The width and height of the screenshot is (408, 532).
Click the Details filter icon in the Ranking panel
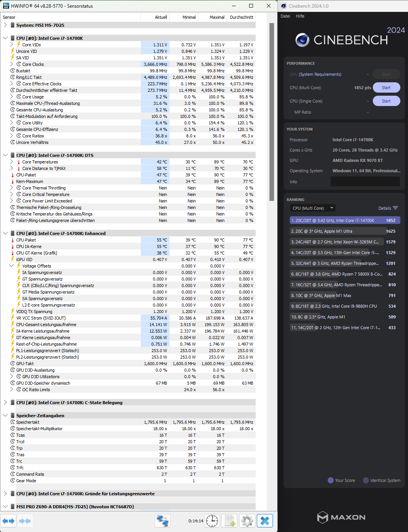[x=396, y=208]
